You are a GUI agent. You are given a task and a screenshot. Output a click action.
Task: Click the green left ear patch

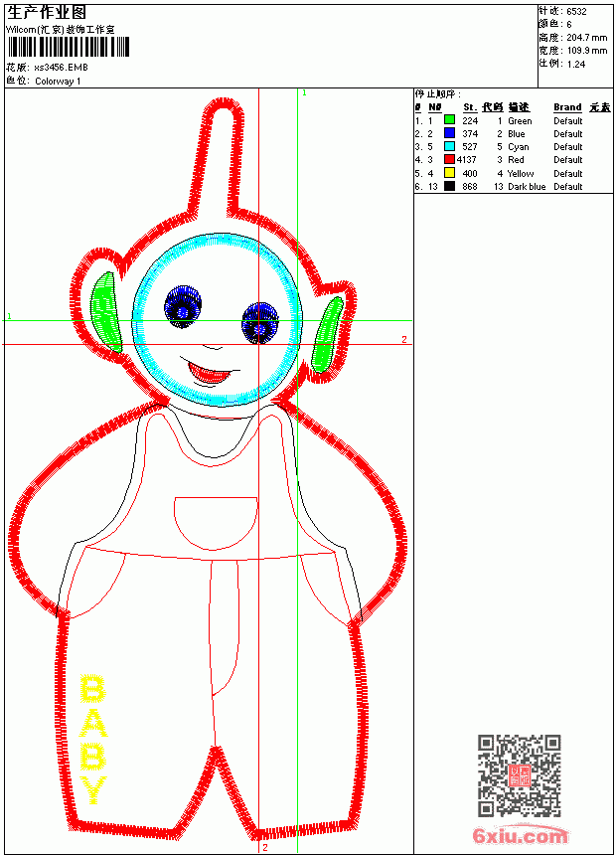[105, 312]
